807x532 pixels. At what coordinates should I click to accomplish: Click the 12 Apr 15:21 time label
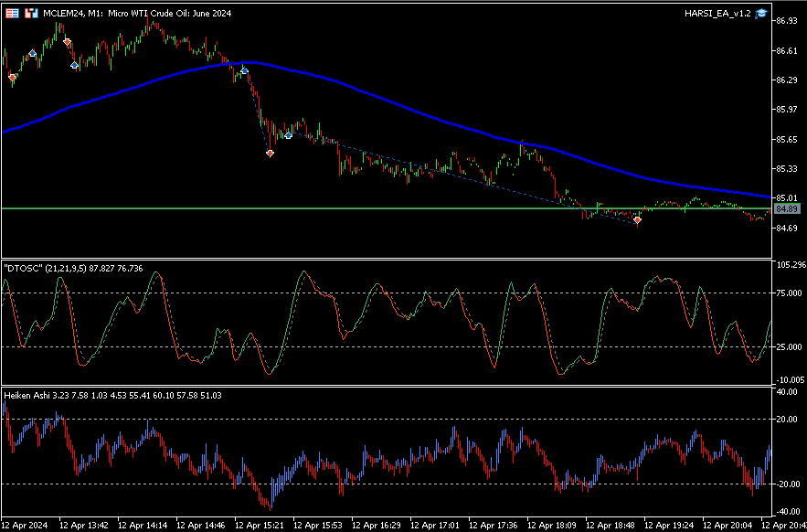click(260, 526)
